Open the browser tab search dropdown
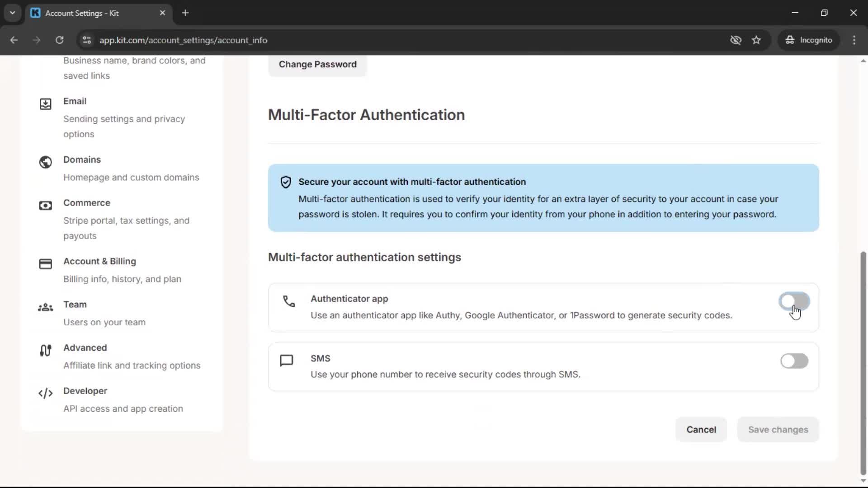Viewport: 868px width, 488px height. click(12, 13)
